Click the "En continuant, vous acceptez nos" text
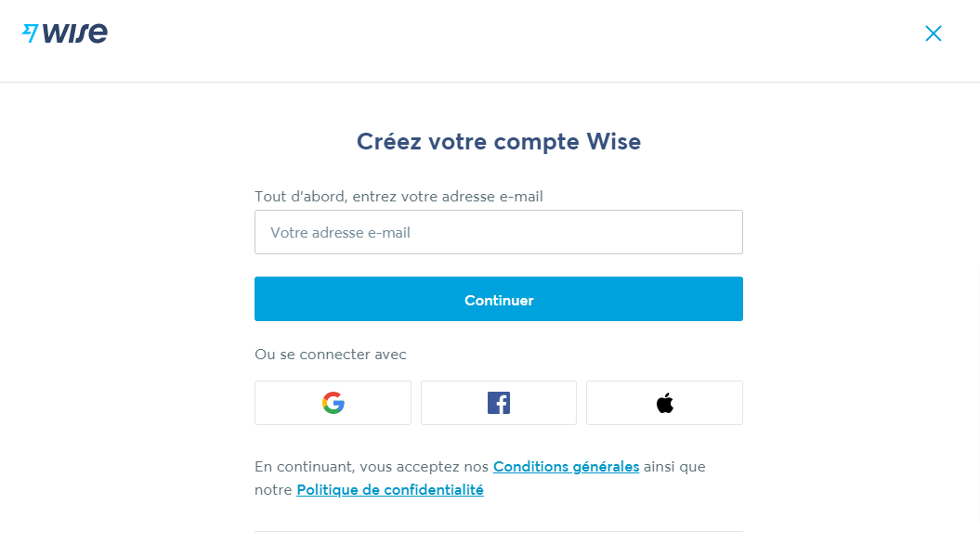Viewport: 980px width, 543px height. [372, 466]
